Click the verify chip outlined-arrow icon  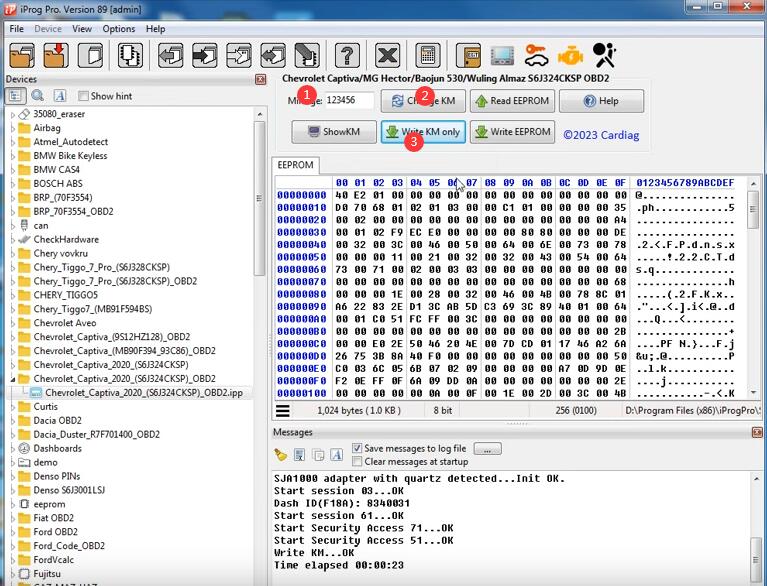pos(239,55)
